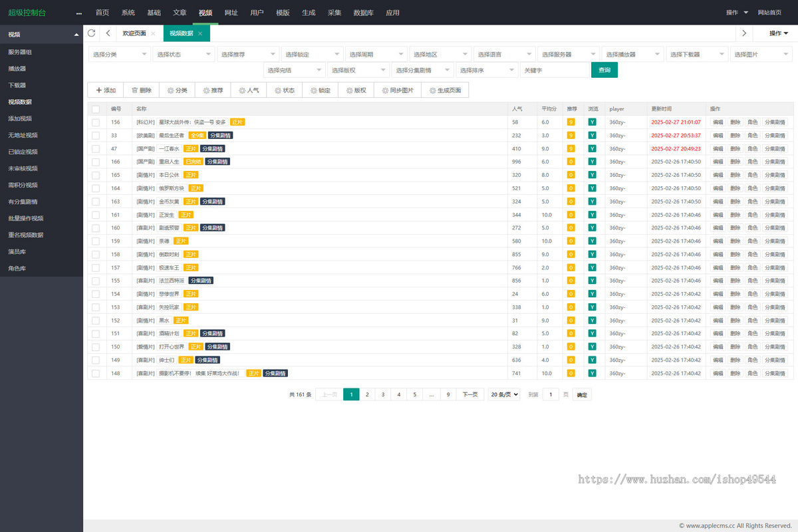The image size is (798, 532).
Task: Click the 生成页面 toolbar button
Action: point(444,90)
